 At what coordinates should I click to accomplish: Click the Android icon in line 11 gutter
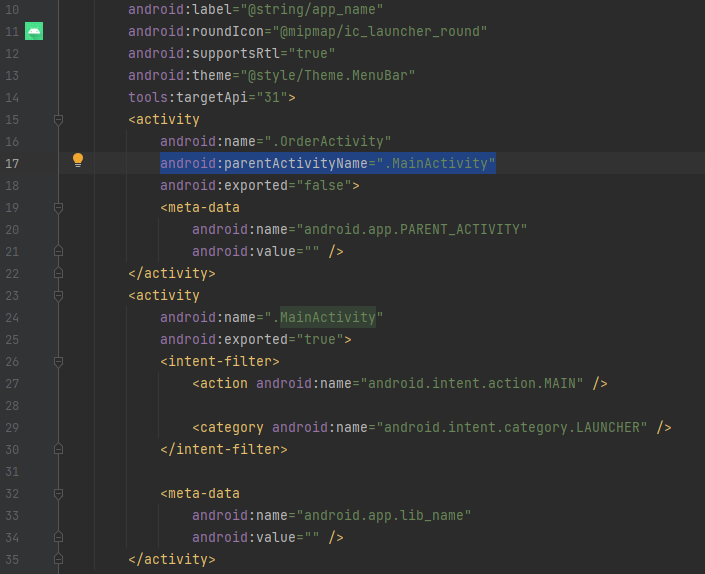(34, 31)
